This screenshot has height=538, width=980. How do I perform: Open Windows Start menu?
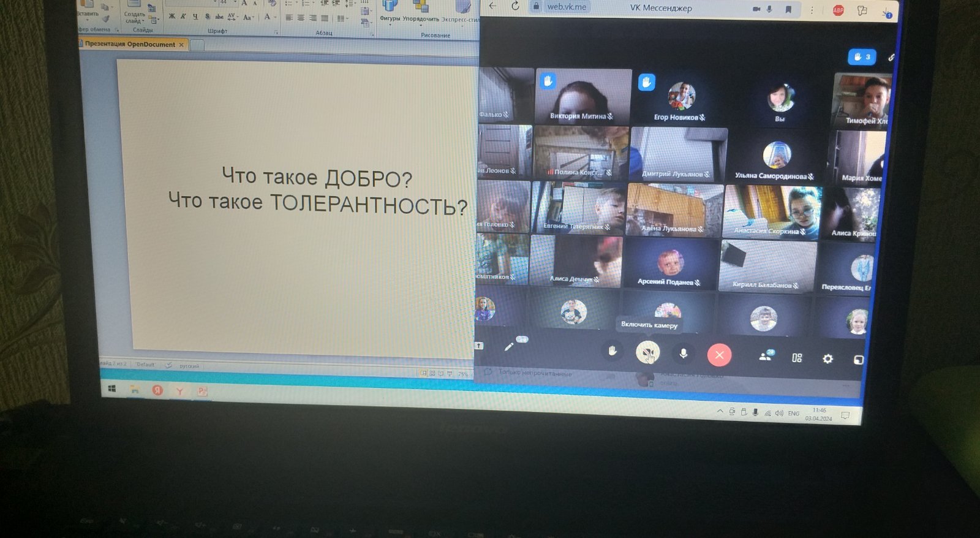click(x=112, y=388)
